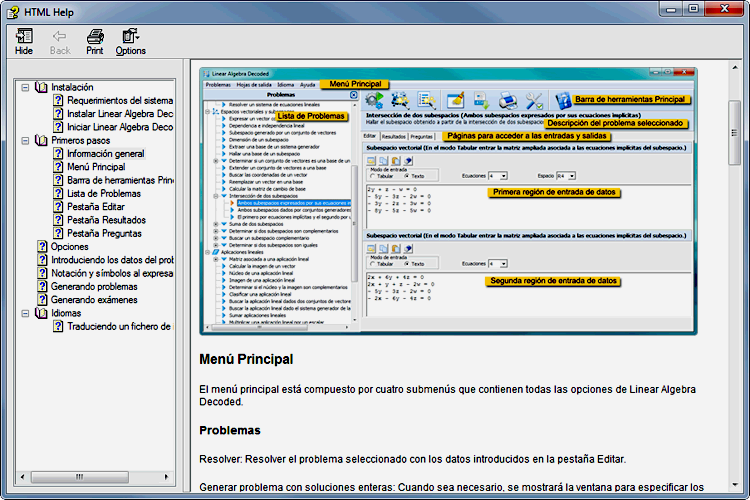This screenshot has width=750, height=500.
Task: Click the Idiomas book icon
Action: pos(42,313)
